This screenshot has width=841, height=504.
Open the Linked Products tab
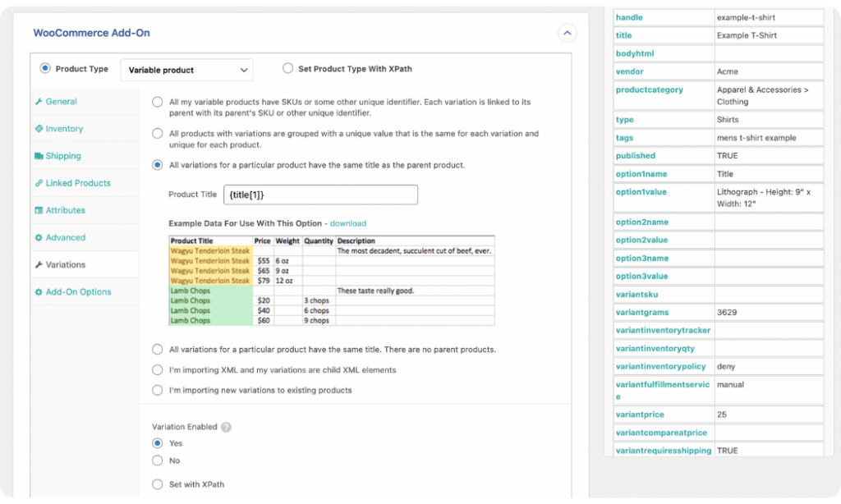click(x=85, y=183)
